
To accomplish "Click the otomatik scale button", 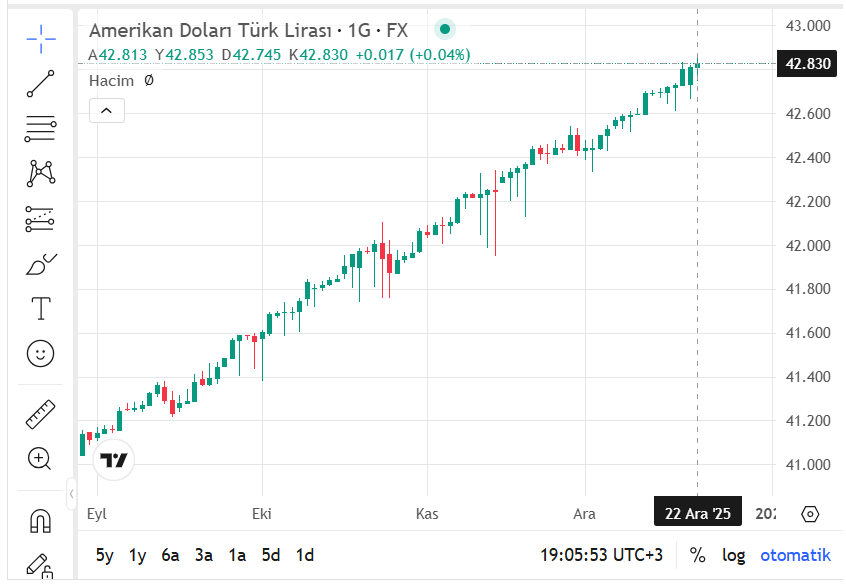I will (795, 555).
